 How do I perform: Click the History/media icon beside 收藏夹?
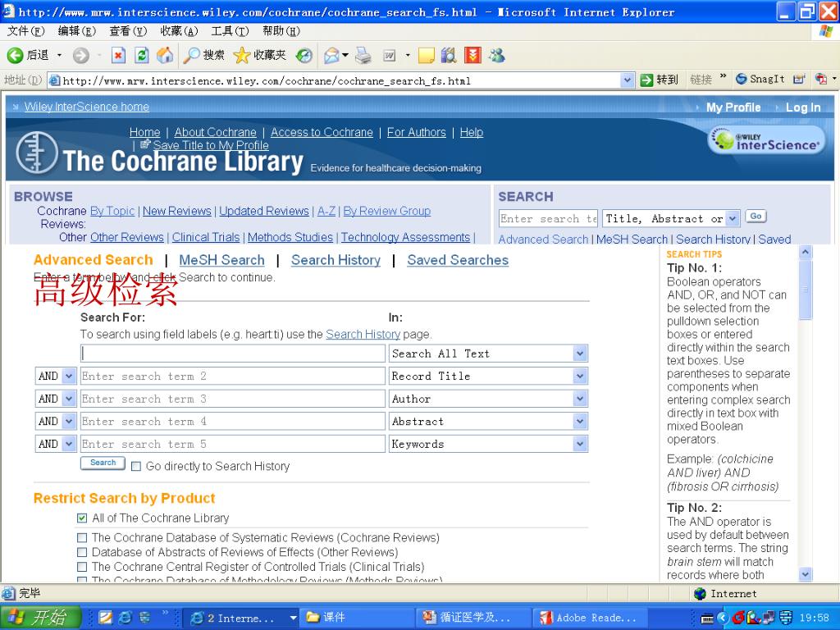[304, 55]
